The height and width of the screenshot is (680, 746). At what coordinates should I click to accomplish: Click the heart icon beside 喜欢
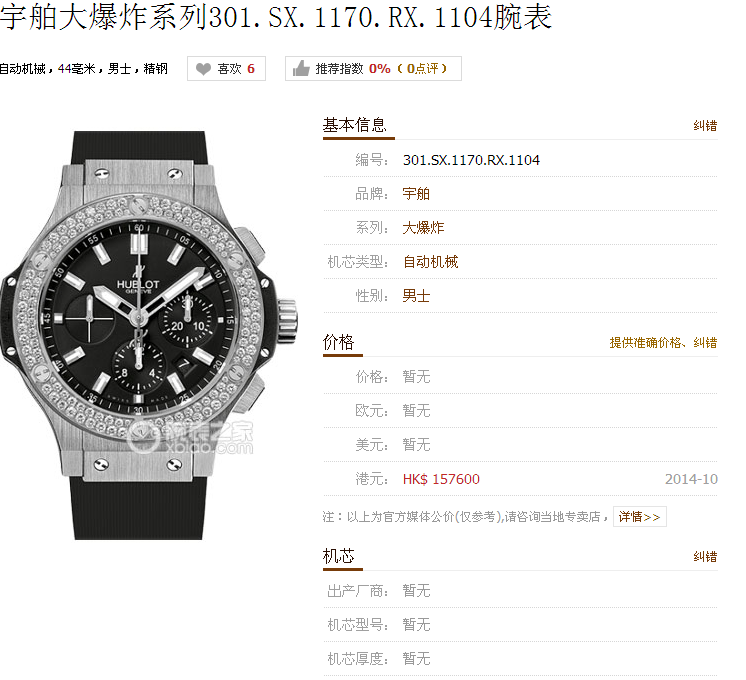[x=203, y=69]
